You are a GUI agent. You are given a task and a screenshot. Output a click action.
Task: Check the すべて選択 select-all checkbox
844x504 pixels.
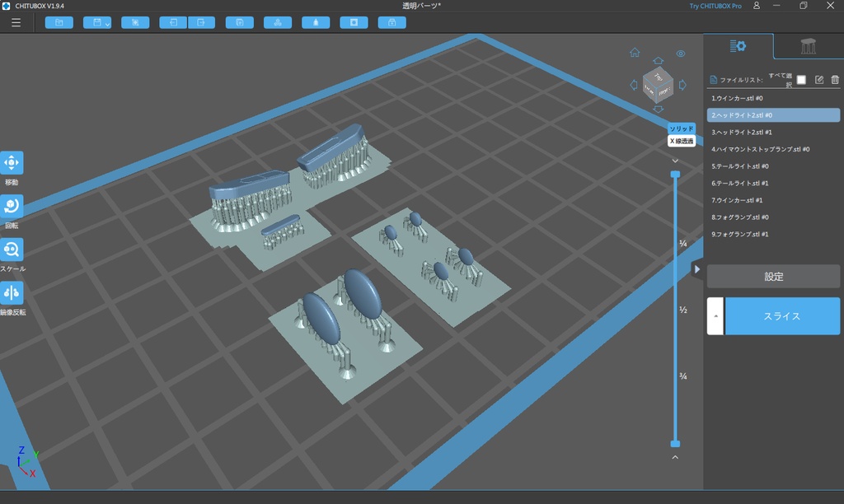tap(801, 80)
